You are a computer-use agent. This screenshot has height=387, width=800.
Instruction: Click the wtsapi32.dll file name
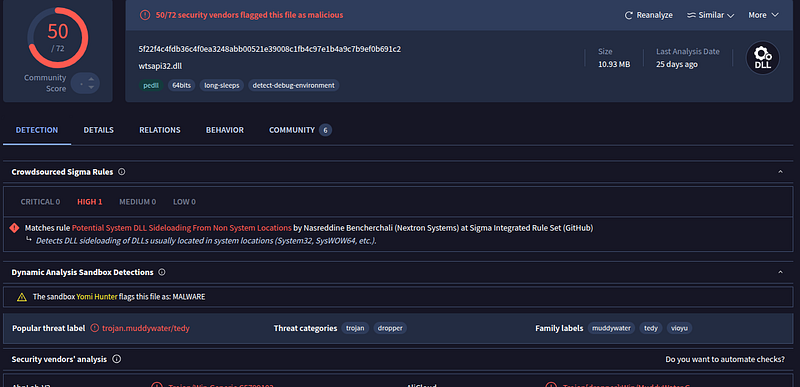[159, 66]
